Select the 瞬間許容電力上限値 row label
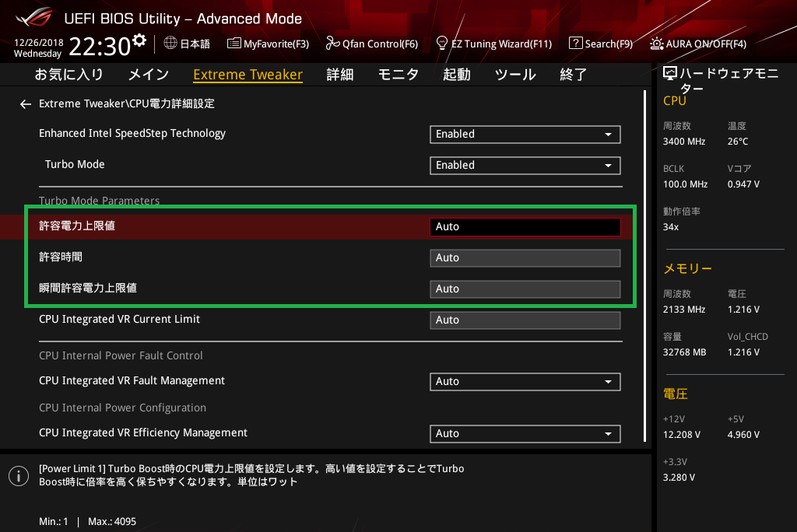Screen dimensions: 797x532 tap(88, 288)
